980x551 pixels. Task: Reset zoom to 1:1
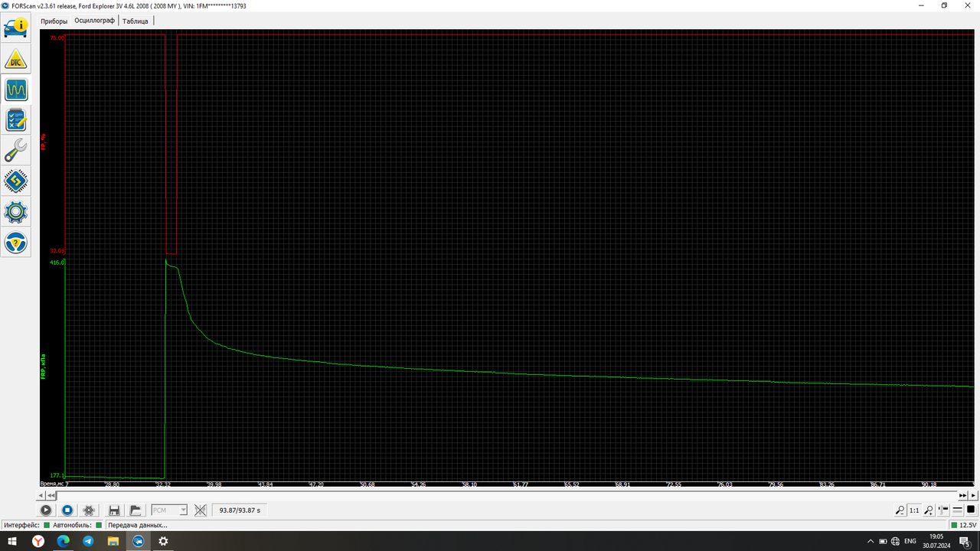coord(914,510)
